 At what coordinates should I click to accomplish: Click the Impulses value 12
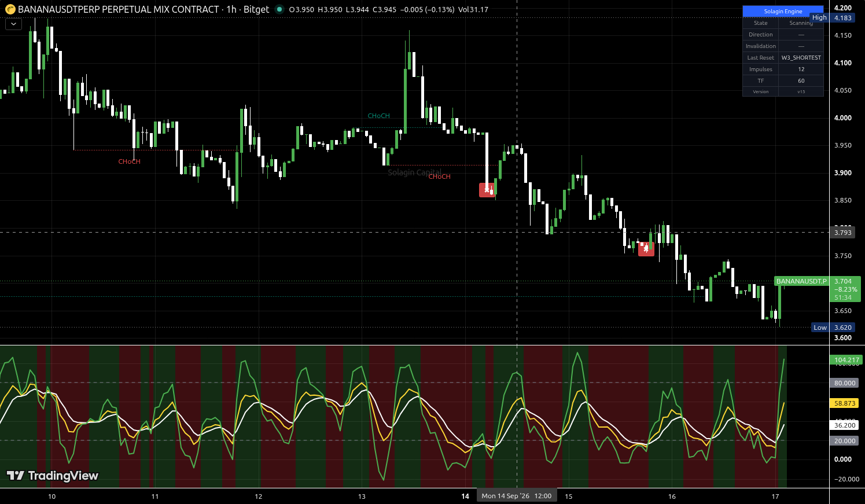pos(801,69)
